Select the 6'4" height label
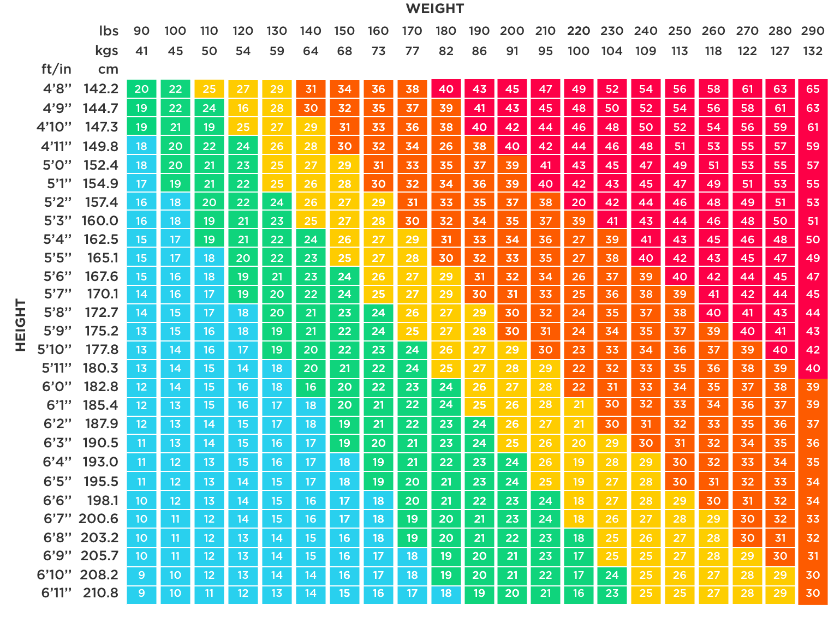840x623 pixels. click(57, 462)
